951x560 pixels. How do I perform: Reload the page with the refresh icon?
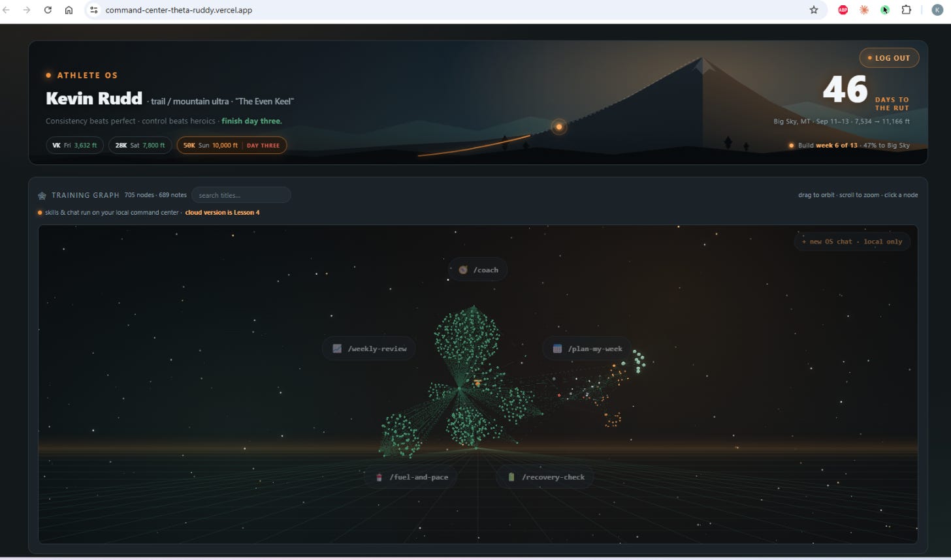(x=48, y=10)
